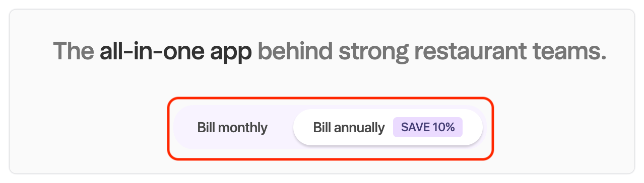Click the SAVE 10% badge
Image resolution: width=644 pixels, height=183 pixels.
coord(428,128)
